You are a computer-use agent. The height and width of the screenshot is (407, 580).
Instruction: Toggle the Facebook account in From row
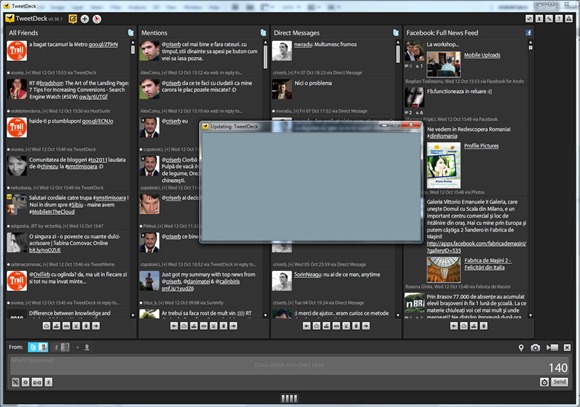click(61, 347)
